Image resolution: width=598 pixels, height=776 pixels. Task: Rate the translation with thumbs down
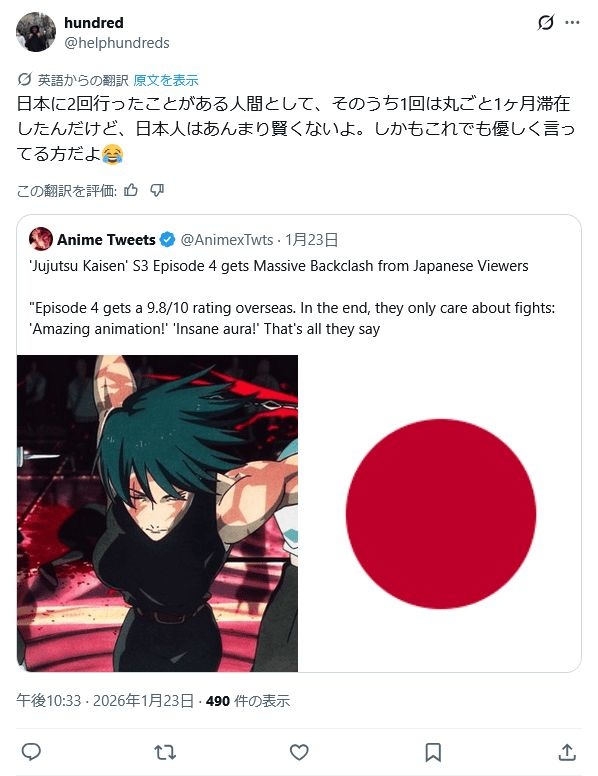[157, 190]
